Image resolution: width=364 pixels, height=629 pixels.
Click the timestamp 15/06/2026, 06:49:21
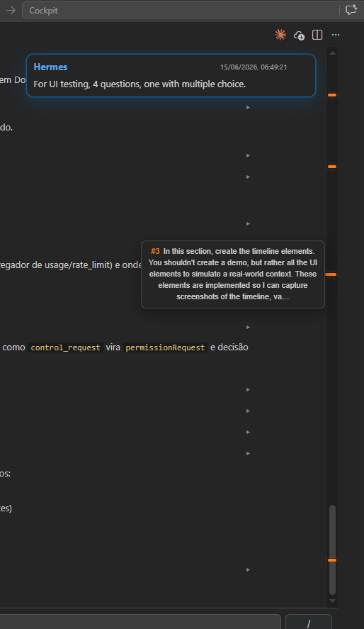(254, 67)
